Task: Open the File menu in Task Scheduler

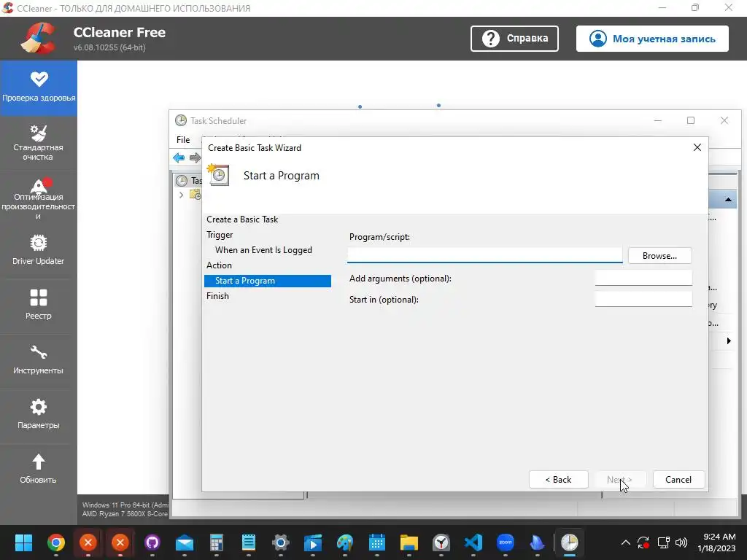Action: (x=183, y=140)
